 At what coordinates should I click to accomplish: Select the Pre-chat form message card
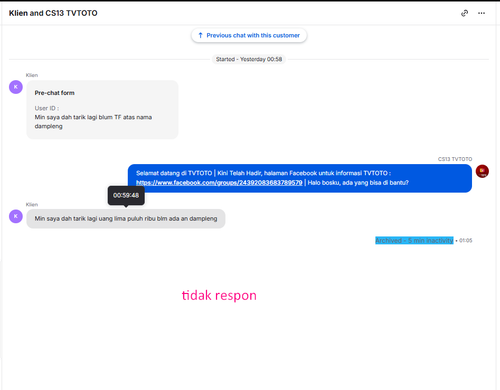click(102, 110)
